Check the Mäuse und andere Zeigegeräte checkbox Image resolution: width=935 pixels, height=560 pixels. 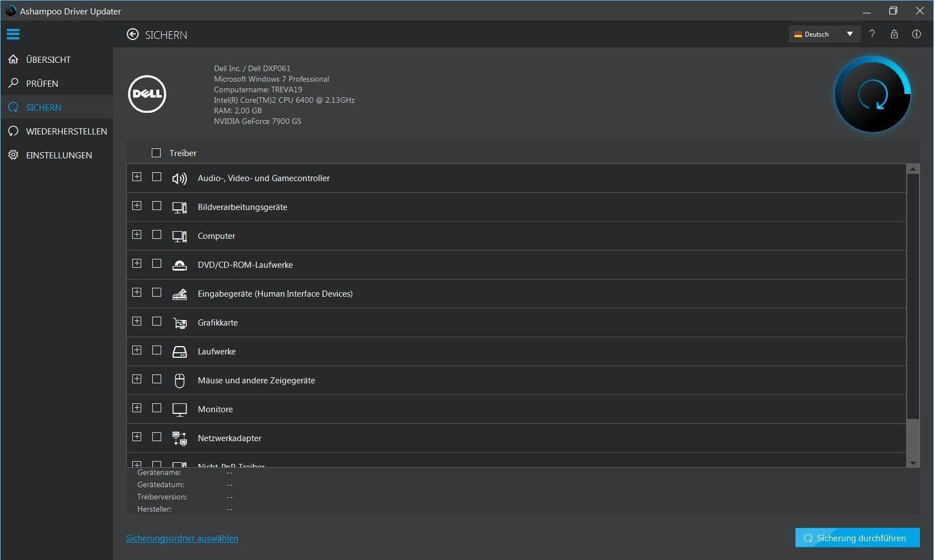pos(157,379)
